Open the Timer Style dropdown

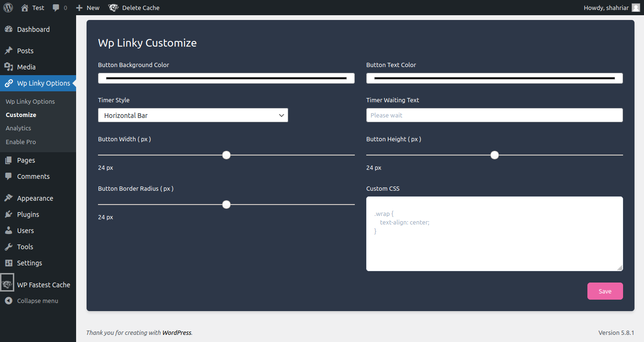[x=193, y=115]
